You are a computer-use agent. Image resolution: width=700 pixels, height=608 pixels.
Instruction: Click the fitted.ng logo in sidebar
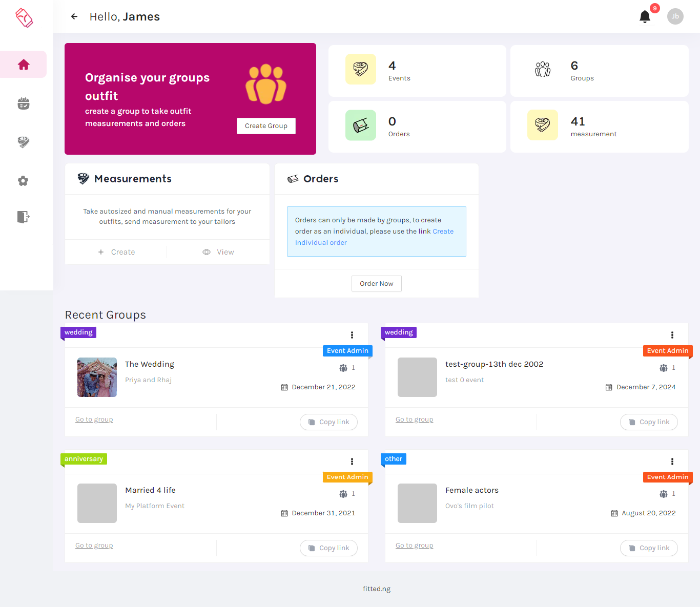(24, 17)
